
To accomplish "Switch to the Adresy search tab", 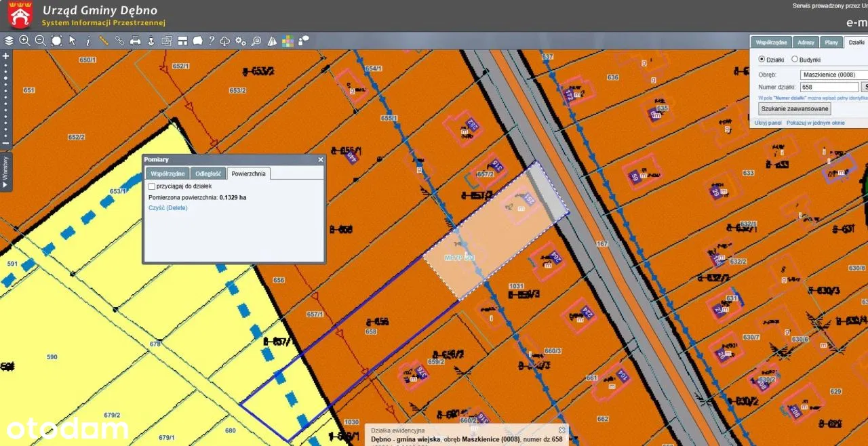I will (806, 42).
